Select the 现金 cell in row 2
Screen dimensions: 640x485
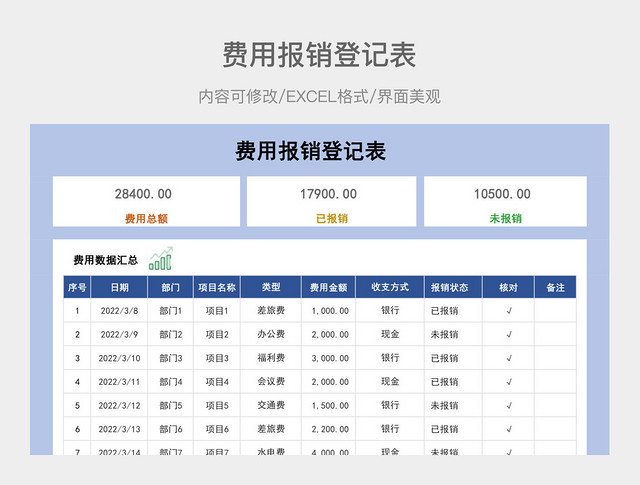click(x=390, y=334)
